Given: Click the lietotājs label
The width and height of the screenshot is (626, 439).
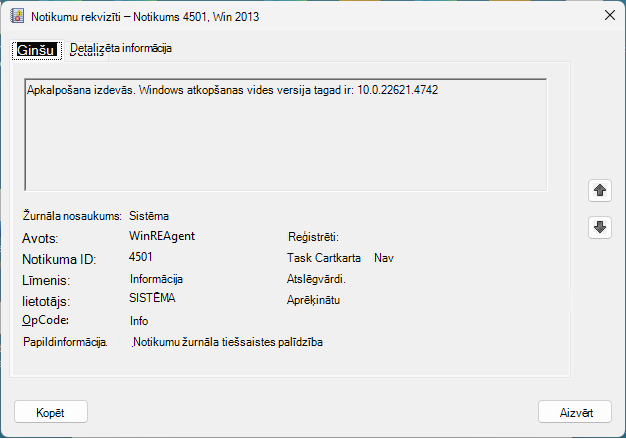Looking at the screenshot, I should coord(46,301).
